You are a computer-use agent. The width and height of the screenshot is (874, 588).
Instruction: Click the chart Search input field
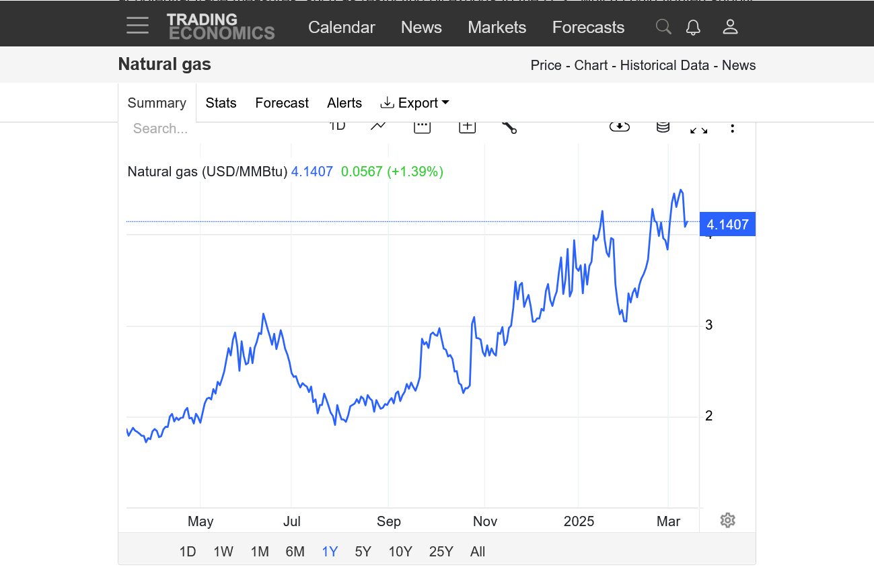[202, 128]
